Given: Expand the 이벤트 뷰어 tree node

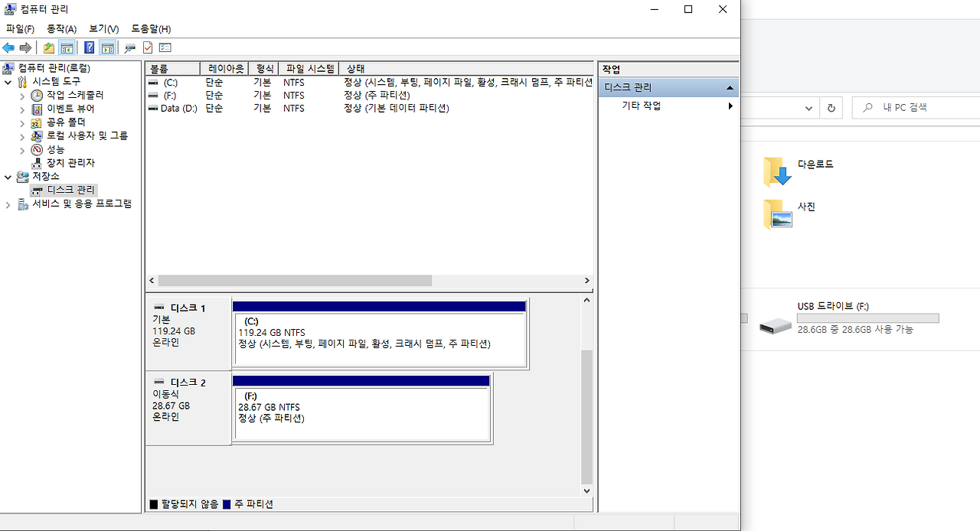Looking at the screenshot, I should click(x=22, y=109).
